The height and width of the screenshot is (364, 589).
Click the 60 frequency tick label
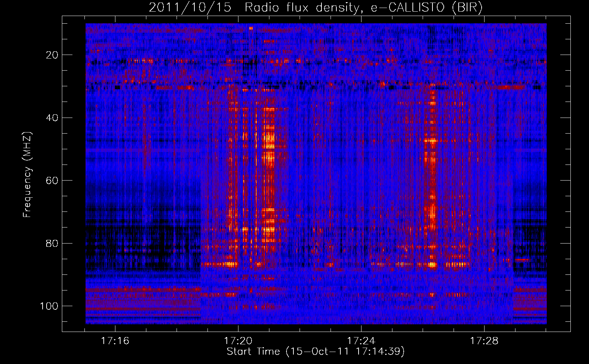pyautogui.click(x=52, y=181)
